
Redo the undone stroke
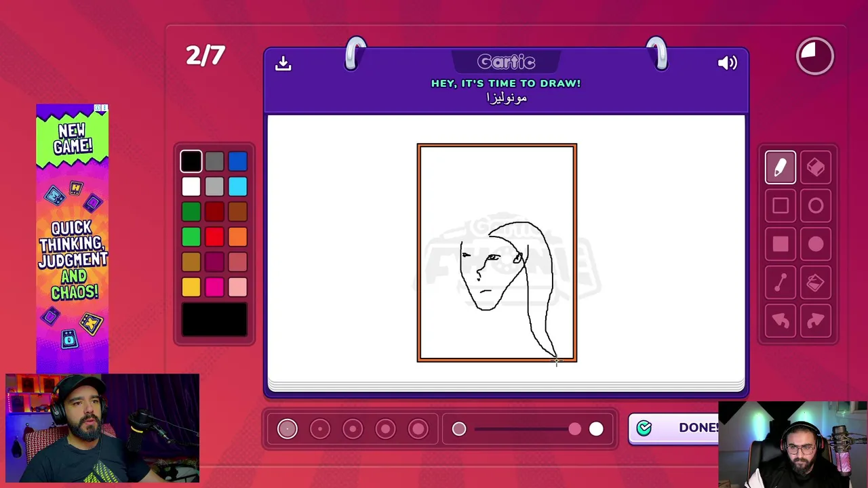point(816,321)
